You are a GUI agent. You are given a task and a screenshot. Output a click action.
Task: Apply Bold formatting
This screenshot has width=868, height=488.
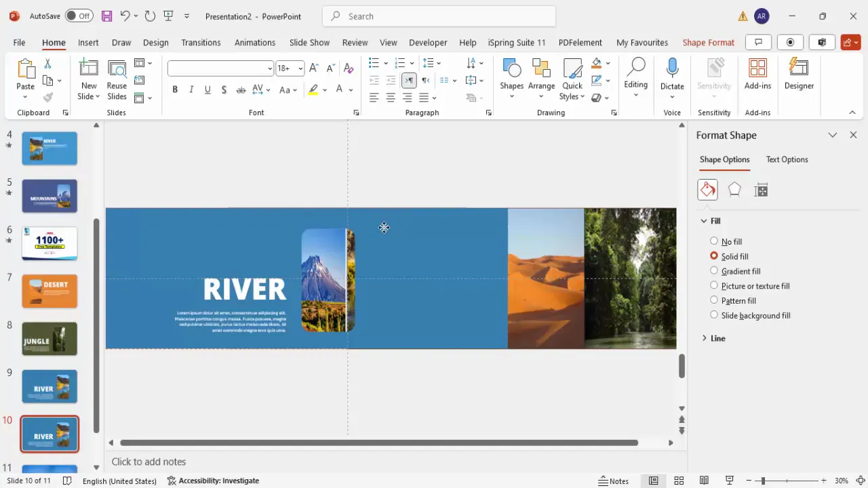175,89
